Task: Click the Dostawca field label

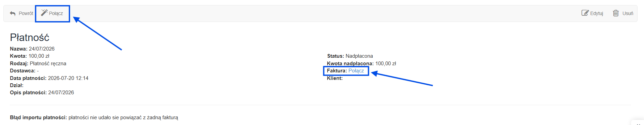Action: coord(23,71)
